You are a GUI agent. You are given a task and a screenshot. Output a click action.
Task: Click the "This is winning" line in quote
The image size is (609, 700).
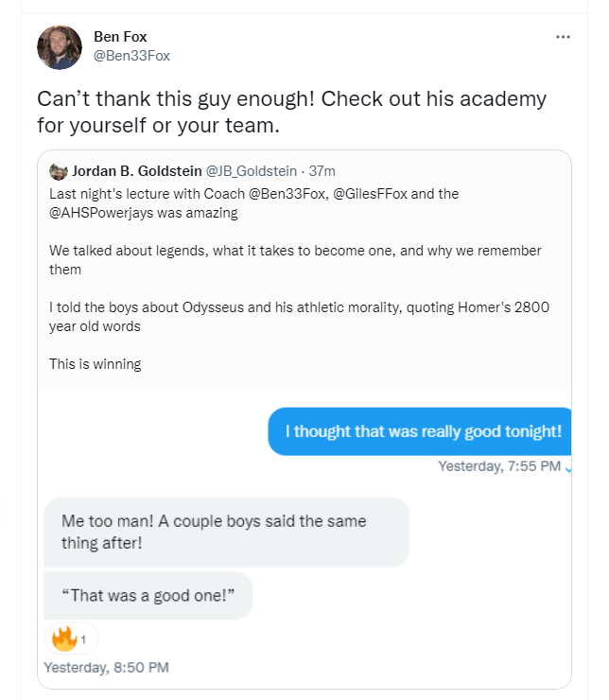[x=96, y=364]
